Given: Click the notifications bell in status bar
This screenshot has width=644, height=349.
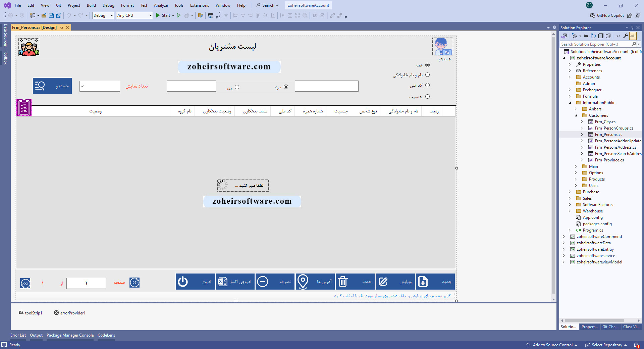Looking at the screenshot, I should click(636, 345).
